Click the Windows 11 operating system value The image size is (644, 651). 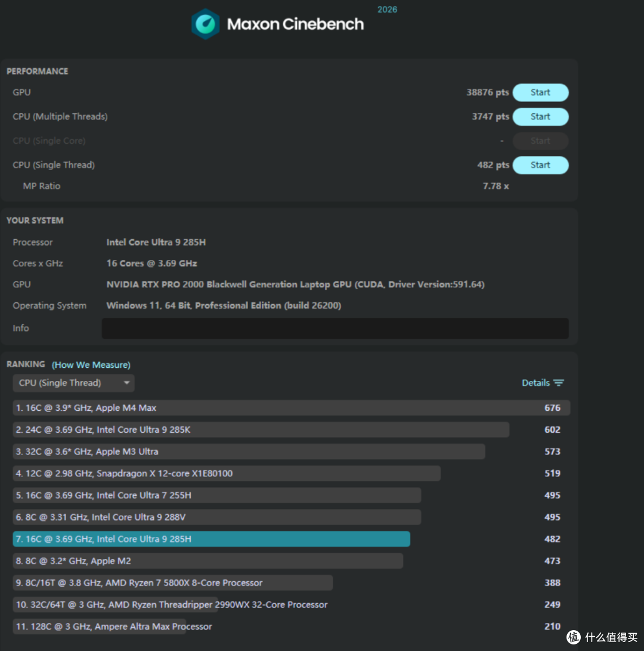224,306
